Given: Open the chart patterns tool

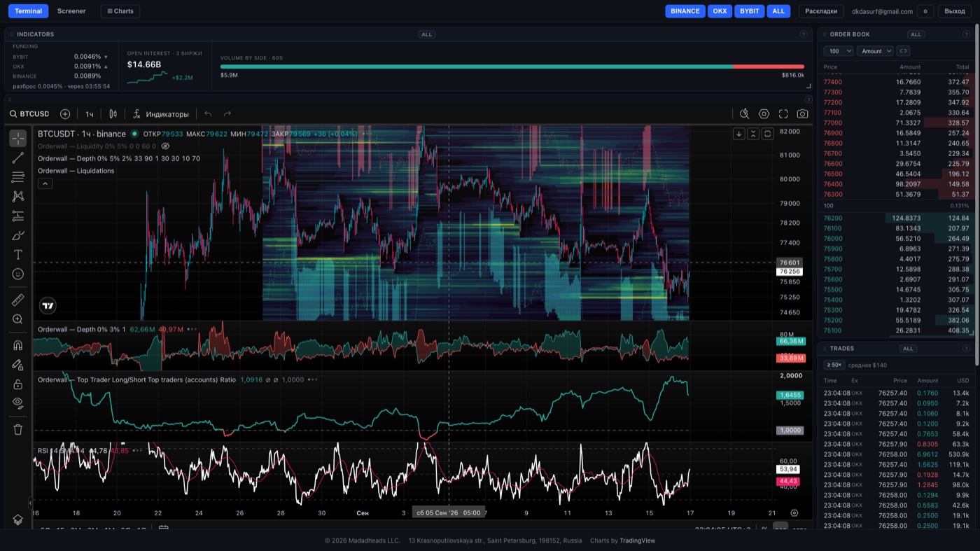Looking at the screenshot, I should 18,197.
